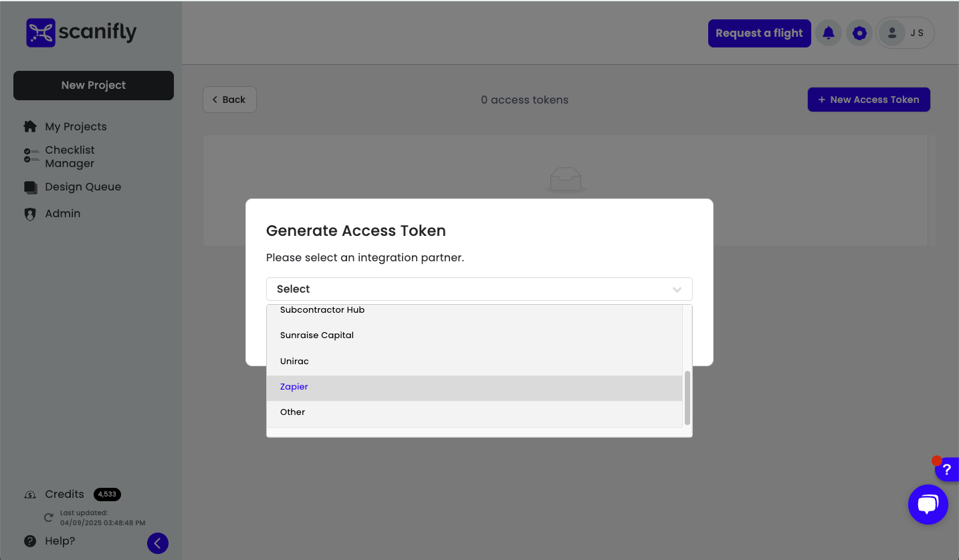Click the dropdown list scrollbar thumb
The image size is (959, 560).
[x=687, y=398]
